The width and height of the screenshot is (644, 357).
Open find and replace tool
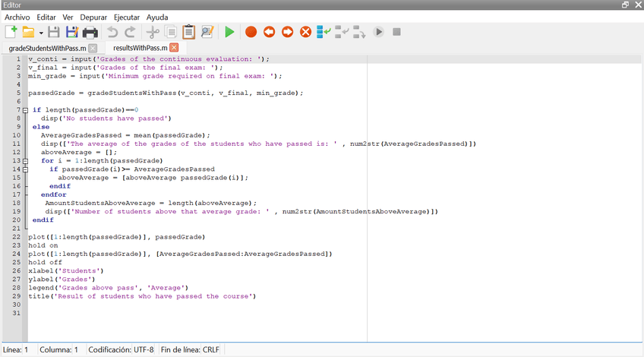(207, 32)
